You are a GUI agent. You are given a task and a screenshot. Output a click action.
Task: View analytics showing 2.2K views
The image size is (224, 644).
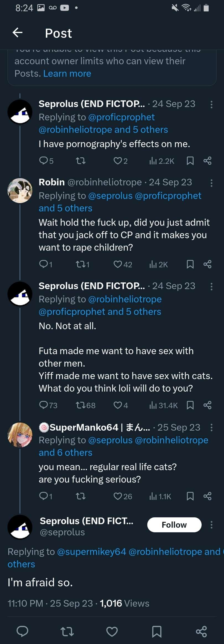pos(162,161)
